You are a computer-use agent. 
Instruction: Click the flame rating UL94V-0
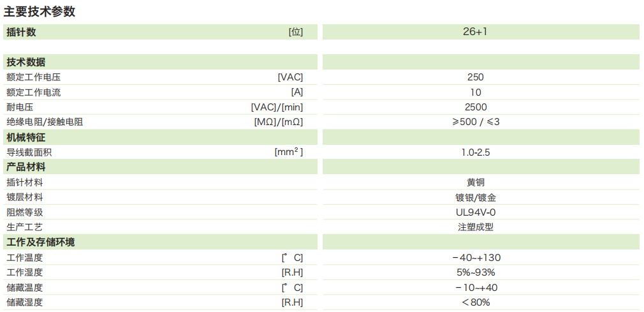tap(475, 212)
